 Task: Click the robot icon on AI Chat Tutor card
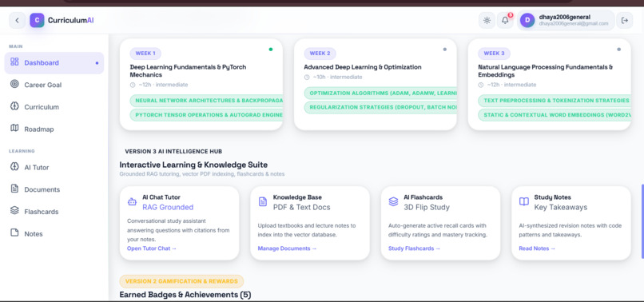tap(132, 202)
